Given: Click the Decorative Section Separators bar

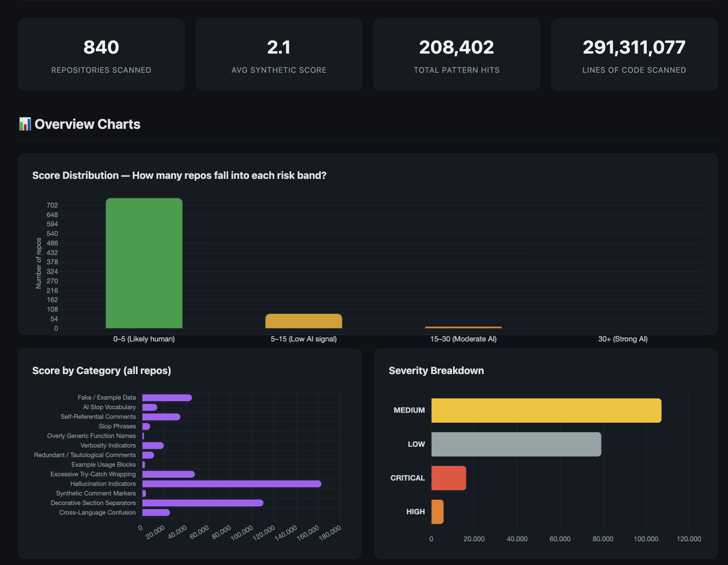Looking at the screenshot, I should click(203, 503).
